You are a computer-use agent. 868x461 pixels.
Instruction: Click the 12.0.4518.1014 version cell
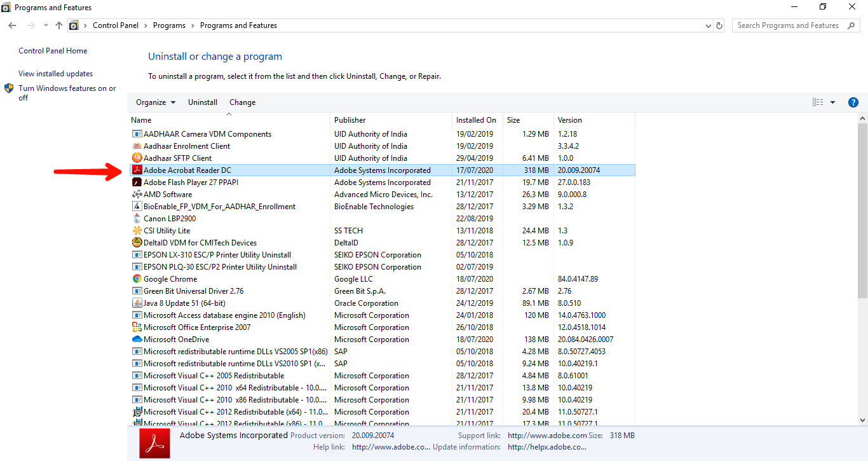(x=581, y=327)
